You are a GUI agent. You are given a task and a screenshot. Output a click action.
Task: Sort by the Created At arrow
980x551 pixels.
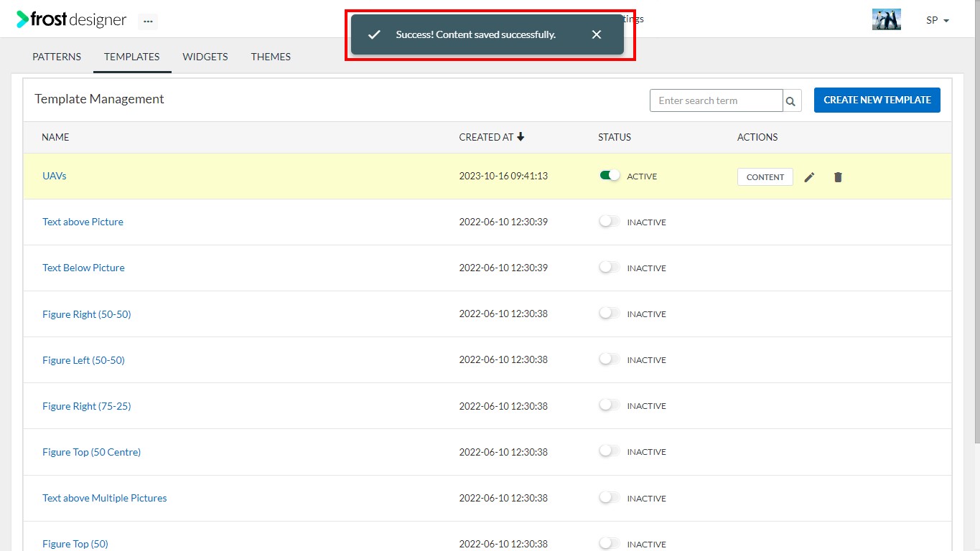(x=521, y=137)
